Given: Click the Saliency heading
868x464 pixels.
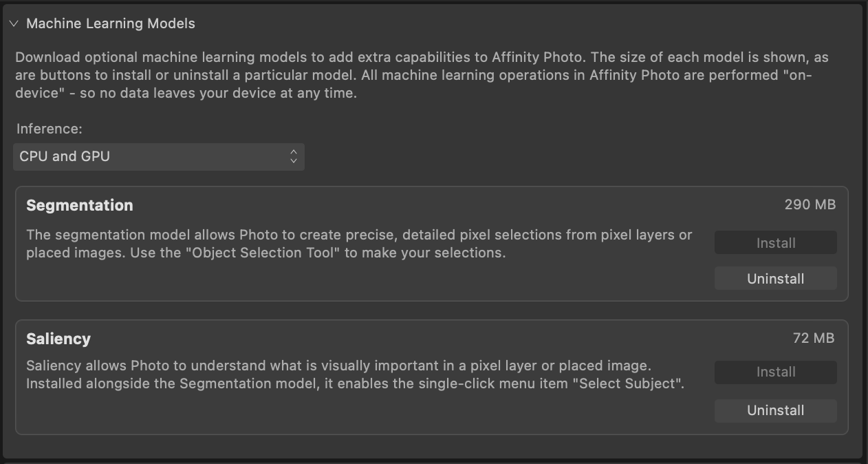Looking at the screenshot, I should click(58, 339).
